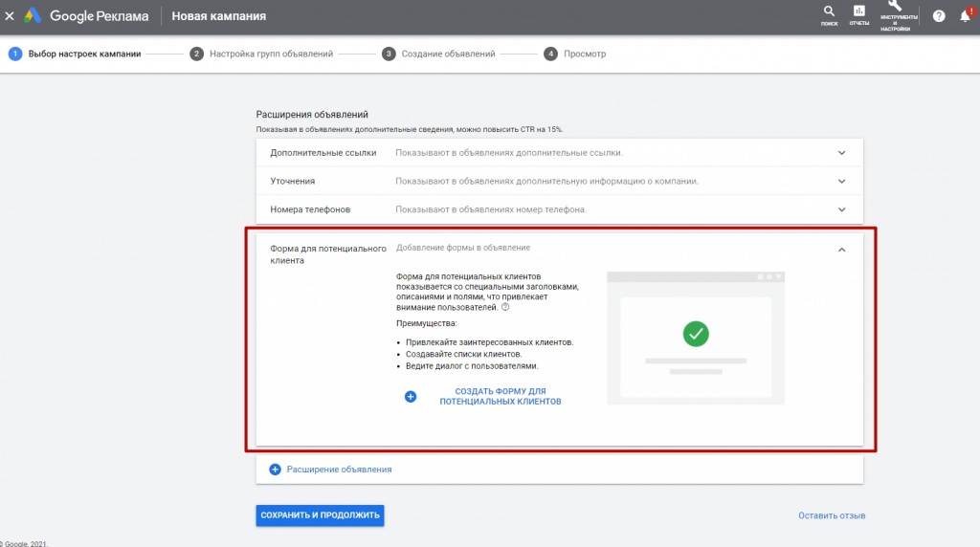The width and height of the screenshot is (980, 547).
Task: Go to step 2 Настройка групп объявлений
Action: tap(261, 54)
